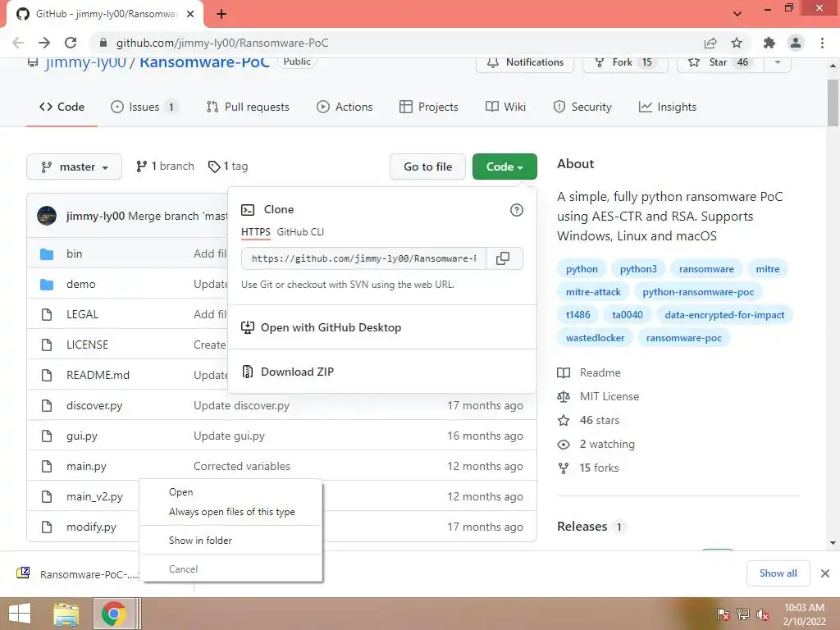The height and width of the screenshot is (630, 840).
Task: Open the Readme link in About
Action: 600,372
